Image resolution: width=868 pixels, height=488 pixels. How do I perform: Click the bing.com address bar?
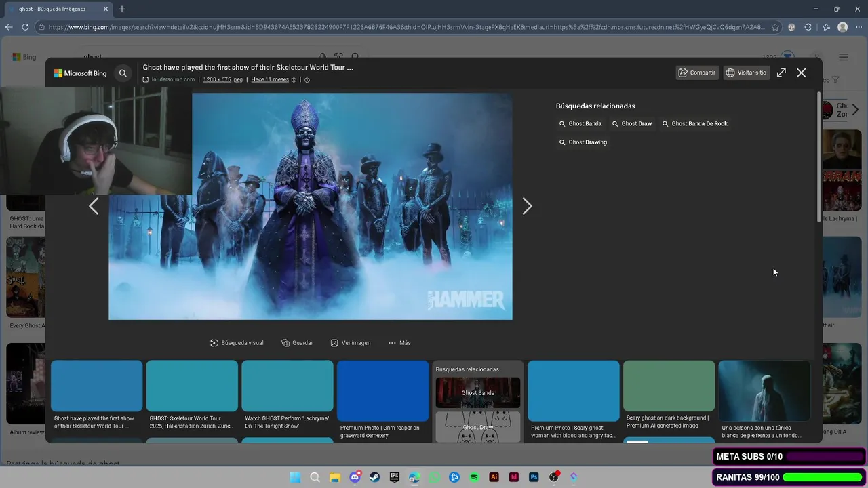pyautogui.click(x=407, y=27)
